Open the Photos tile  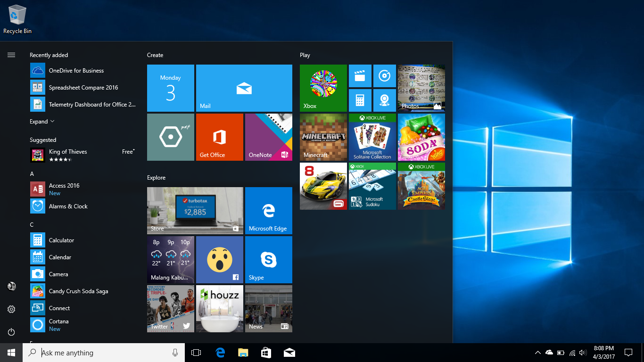point(421,88)
